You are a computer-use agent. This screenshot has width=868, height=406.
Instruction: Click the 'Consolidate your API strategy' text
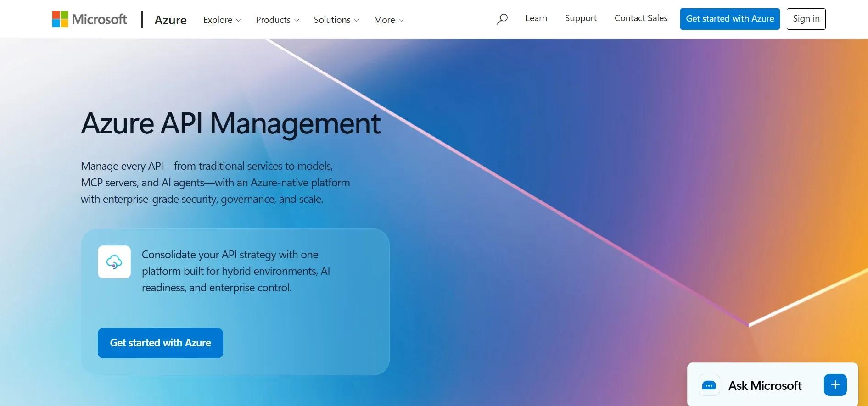click(236, 271)
